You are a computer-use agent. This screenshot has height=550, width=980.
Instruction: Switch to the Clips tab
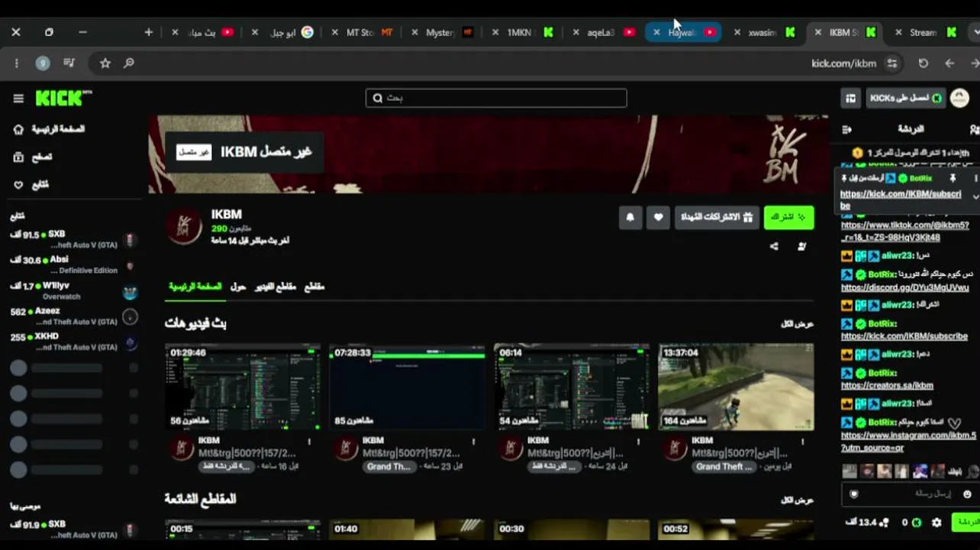(314, 286)
